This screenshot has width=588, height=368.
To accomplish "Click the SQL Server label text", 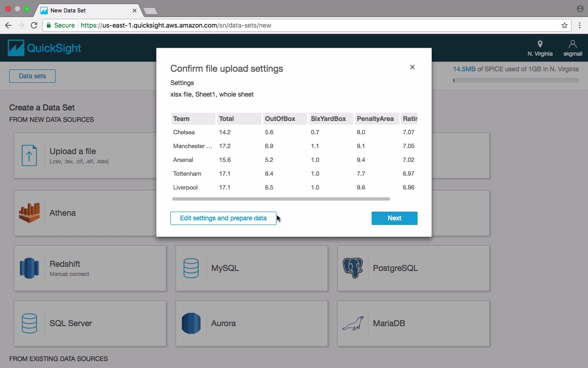I will point(71,323).
